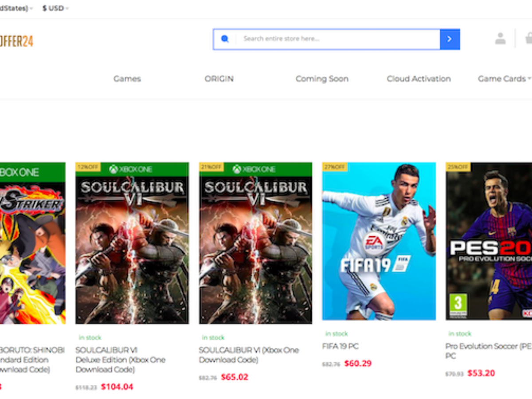Go to the ORIGIN category

(219, 79)
